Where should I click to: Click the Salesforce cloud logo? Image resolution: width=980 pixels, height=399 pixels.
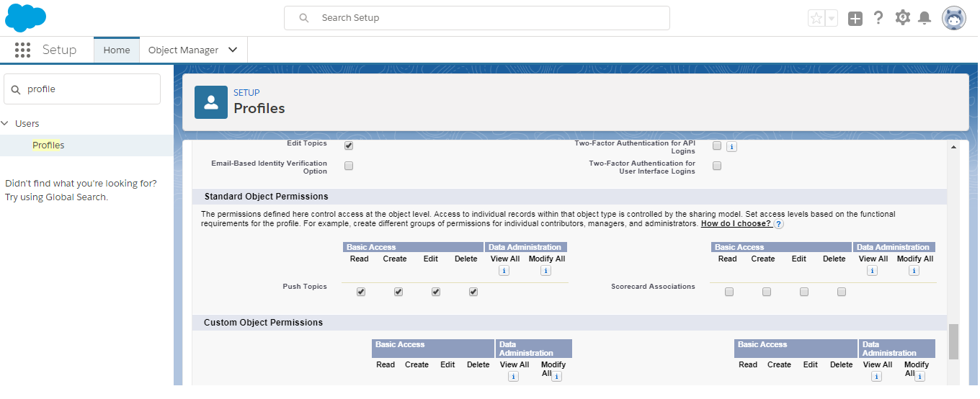[x=25, y=18]
